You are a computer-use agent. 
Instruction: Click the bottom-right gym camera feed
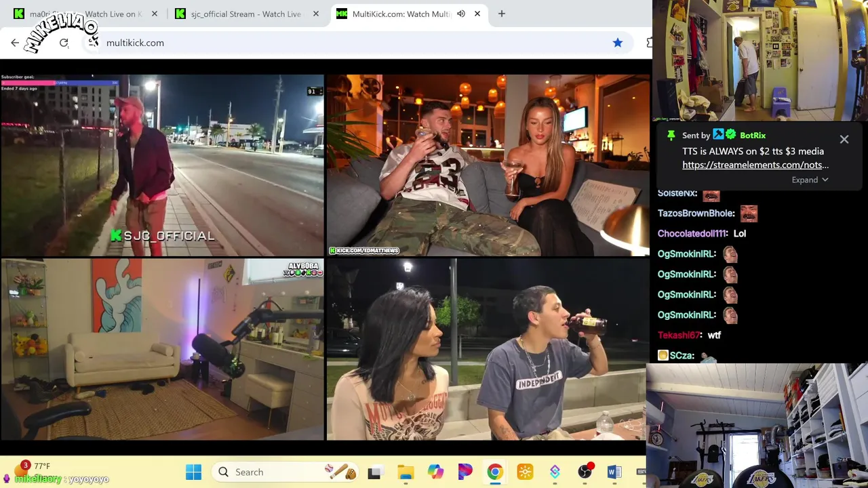click(x=757, y=426)
